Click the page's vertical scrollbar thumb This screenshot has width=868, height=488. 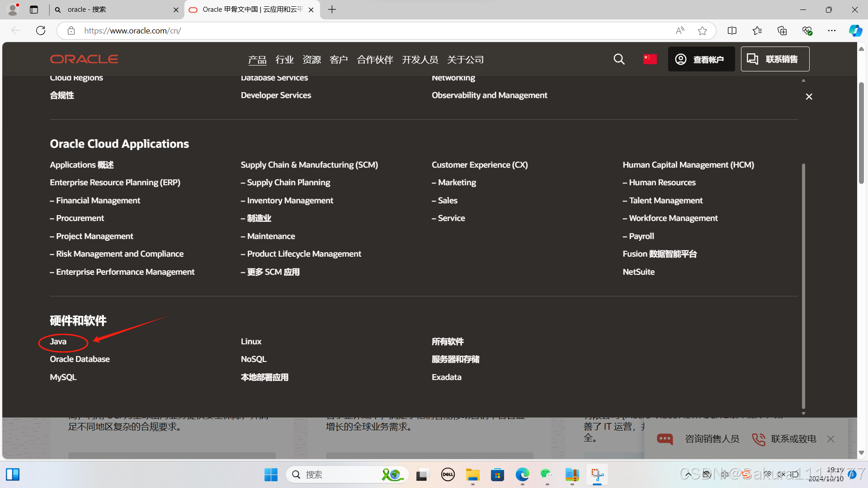coord(861,133)
